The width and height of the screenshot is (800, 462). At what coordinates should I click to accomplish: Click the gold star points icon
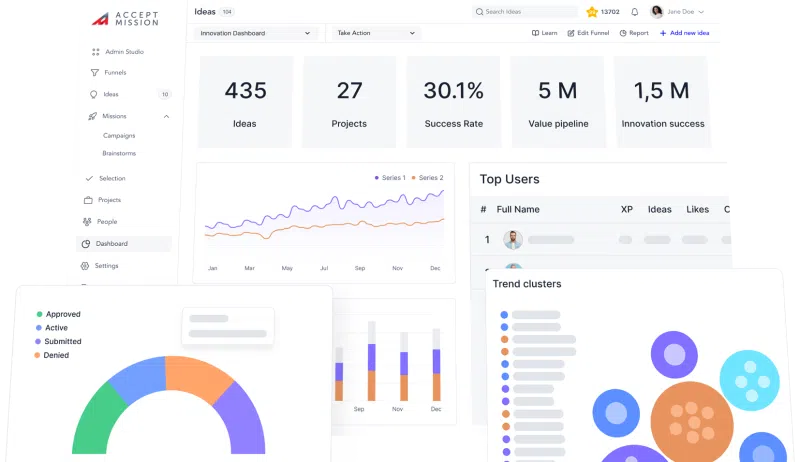pyautogui.click(x=592, y=12)
